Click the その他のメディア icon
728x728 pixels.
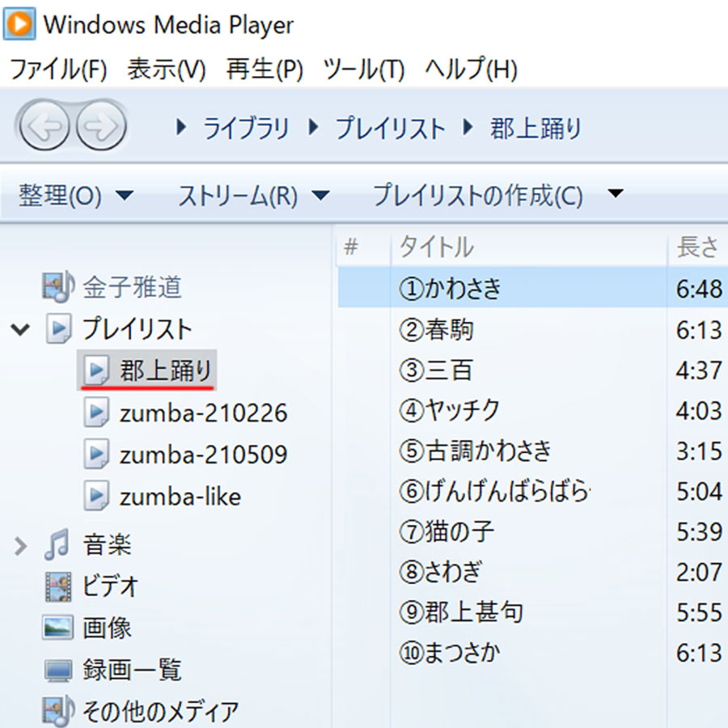coord(58,711)
